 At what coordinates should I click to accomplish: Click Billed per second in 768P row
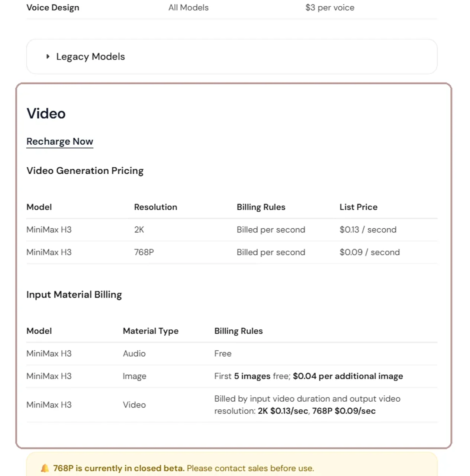271,252
